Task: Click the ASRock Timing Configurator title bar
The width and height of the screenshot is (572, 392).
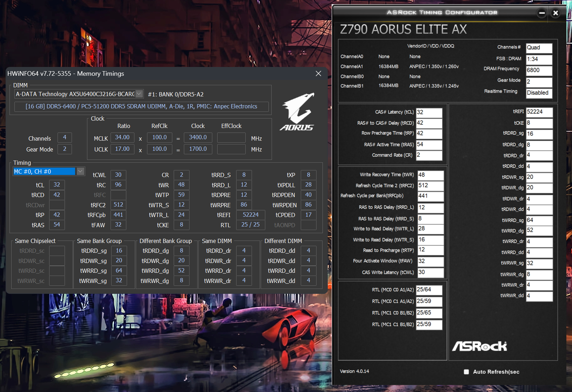Action: click(442, 13)
